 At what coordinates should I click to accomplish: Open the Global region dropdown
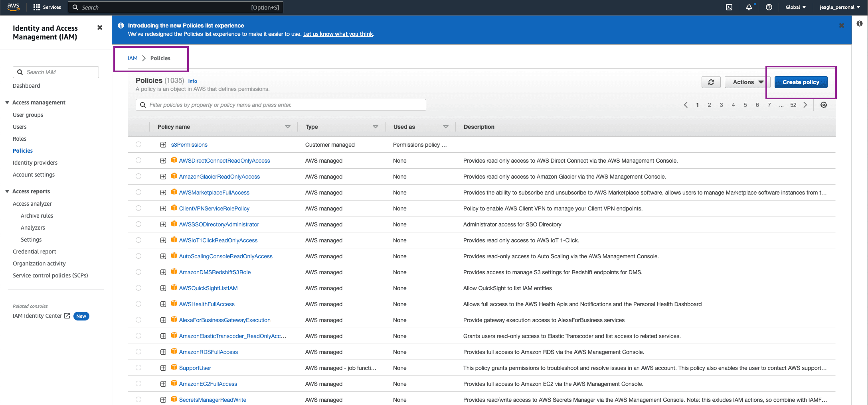[x=795, y=7]
